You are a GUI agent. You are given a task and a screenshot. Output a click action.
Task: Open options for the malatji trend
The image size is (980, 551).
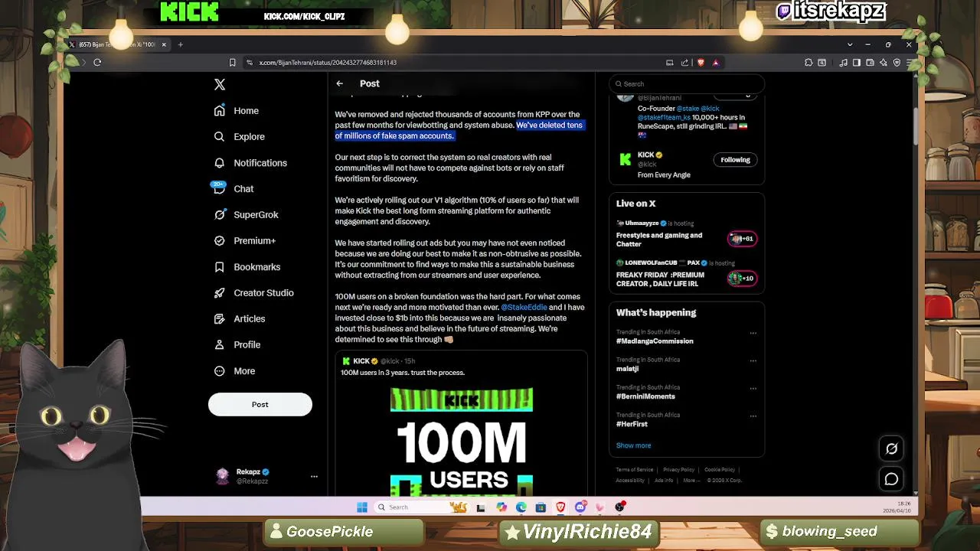click(753, 360)
